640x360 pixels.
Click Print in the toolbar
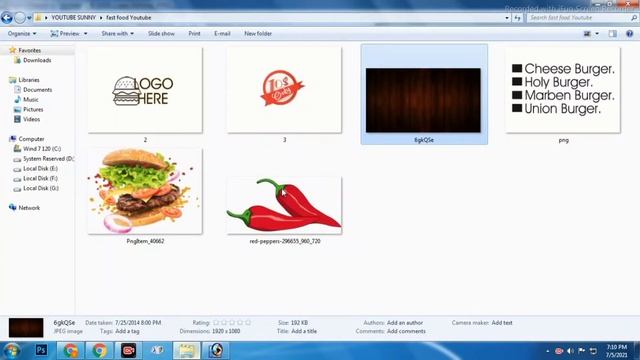pos(194,33)
